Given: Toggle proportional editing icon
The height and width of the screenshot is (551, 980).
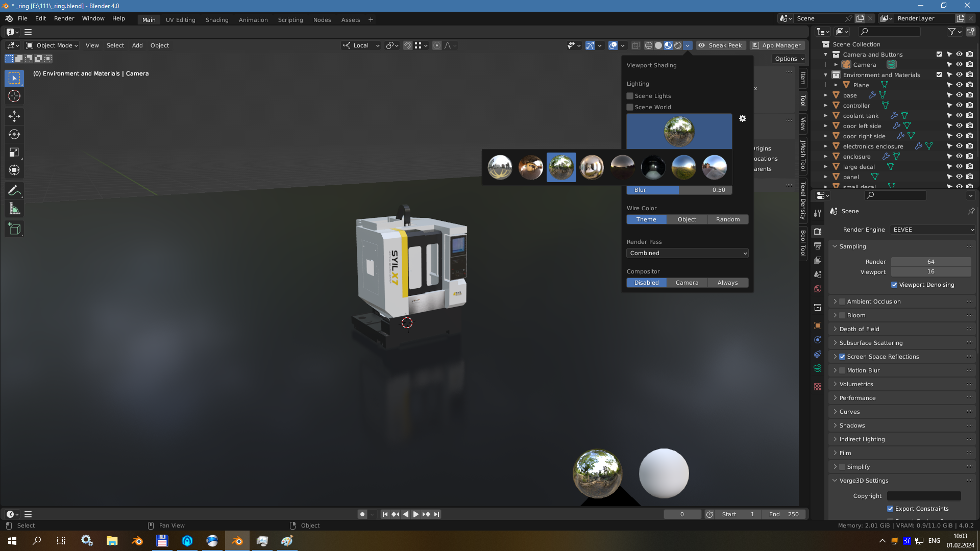Looking at the screenshot, I should pos(437,45).
